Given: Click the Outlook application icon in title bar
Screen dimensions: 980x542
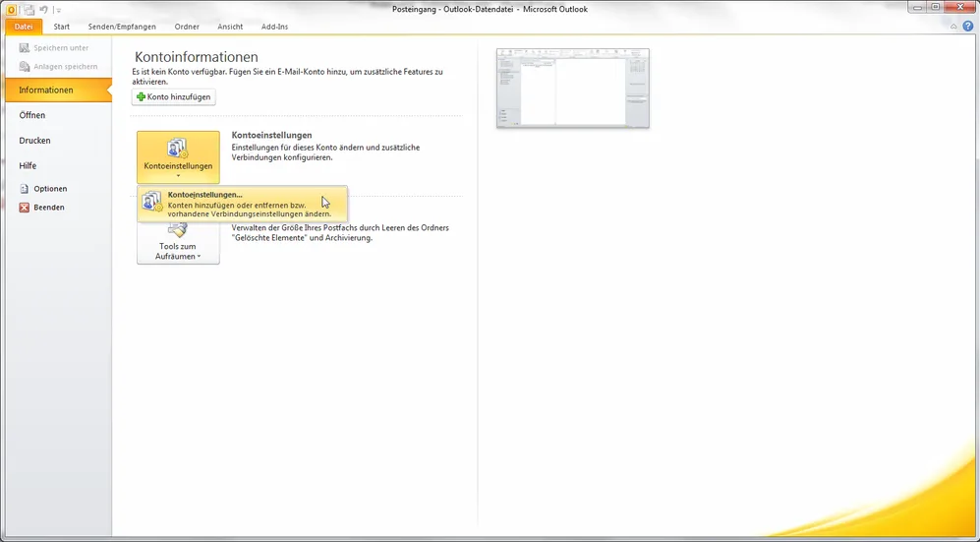Looking at the screenshot, I should (11, 9).
